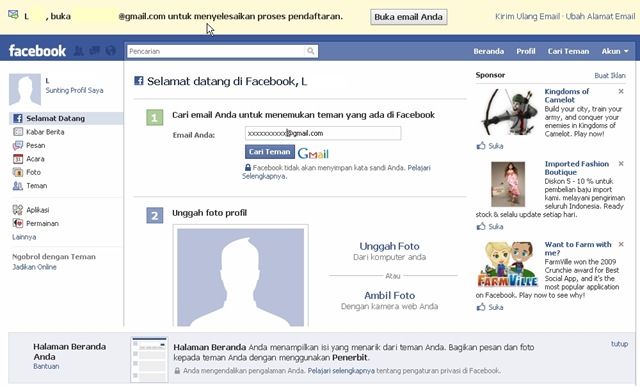Click the sidebar profile avatar thumbnail

(x=25, y=89)
